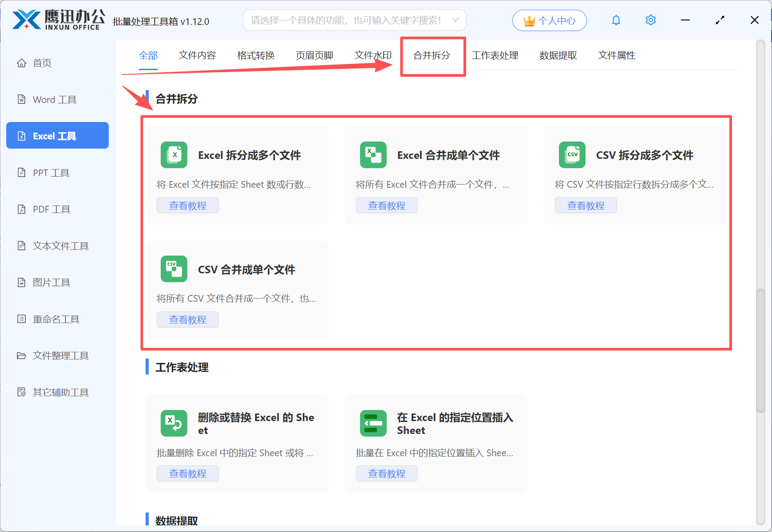Click the CSV split into multiple files icon
772x532 pixels.
pos(572,155)
